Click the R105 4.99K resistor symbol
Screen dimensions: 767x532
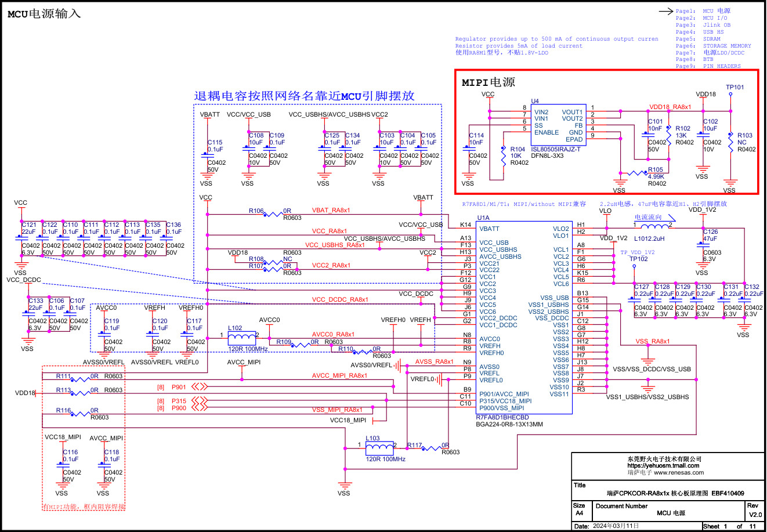coord(638,173)
